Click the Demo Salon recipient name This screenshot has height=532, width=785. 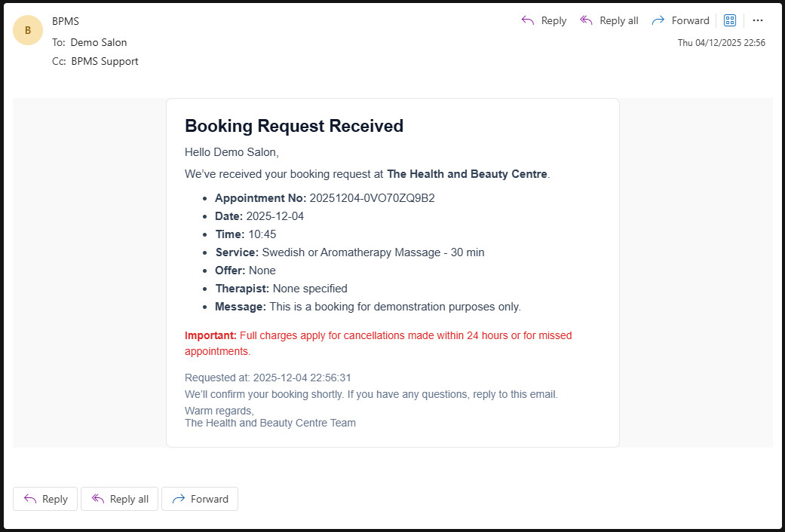[x=99, y=42]
